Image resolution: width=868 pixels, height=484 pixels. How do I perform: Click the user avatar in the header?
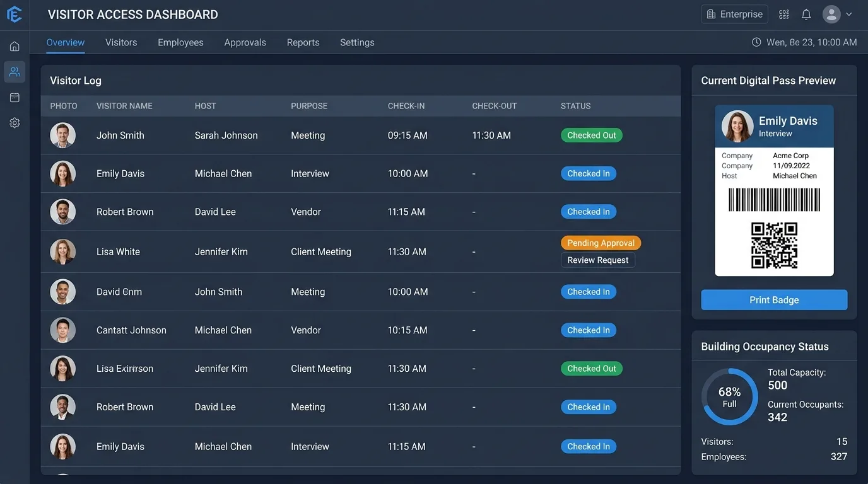coord(831,14)
